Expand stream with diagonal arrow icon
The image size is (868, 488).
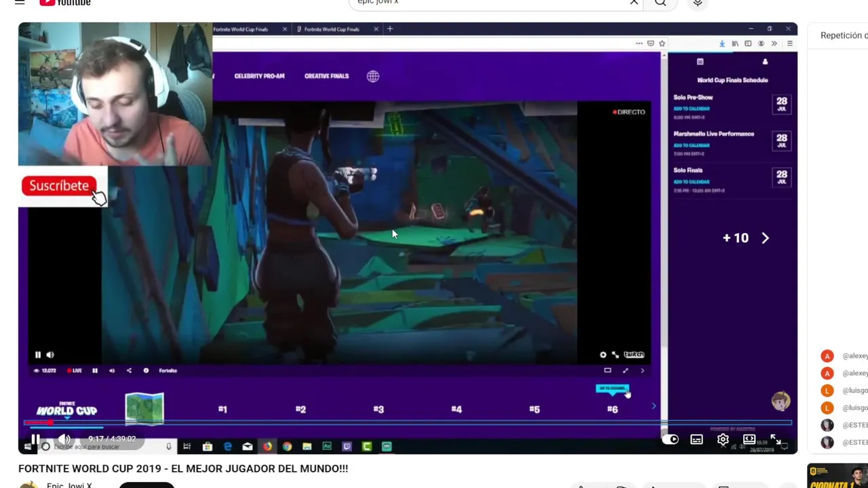[625, 371]
